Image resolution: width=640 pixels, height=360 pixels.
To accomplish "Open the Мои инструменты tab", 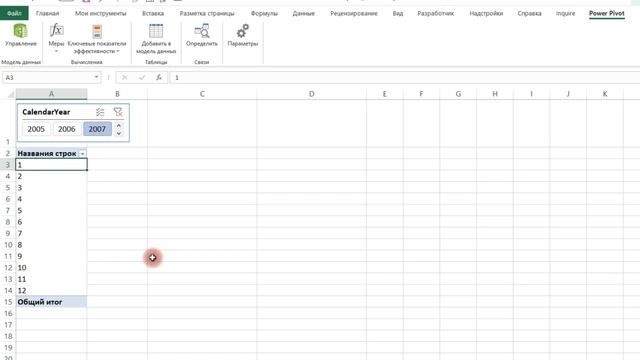I will coord(100,13).
